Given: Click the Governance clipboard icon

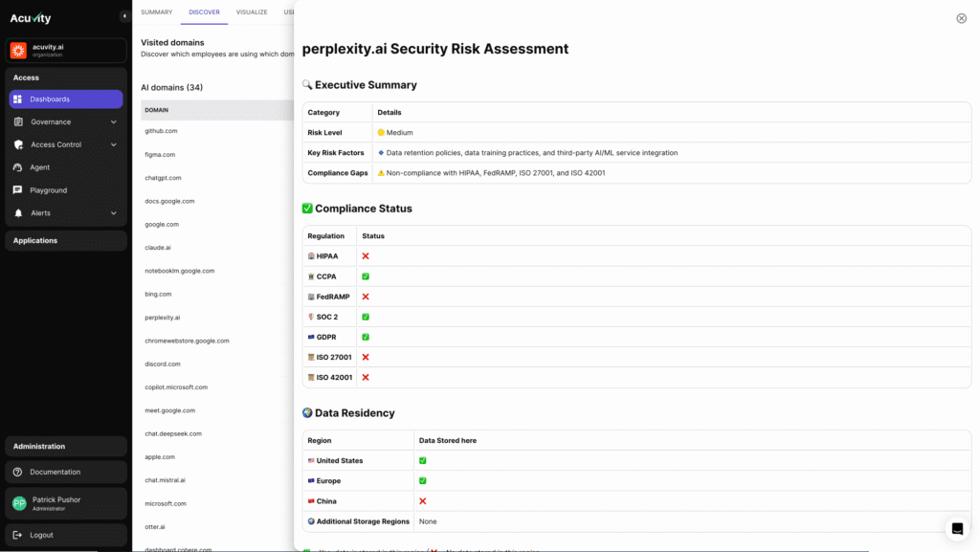Looking at the screenshot, I should pyautogui.click(x=18, y=121).
